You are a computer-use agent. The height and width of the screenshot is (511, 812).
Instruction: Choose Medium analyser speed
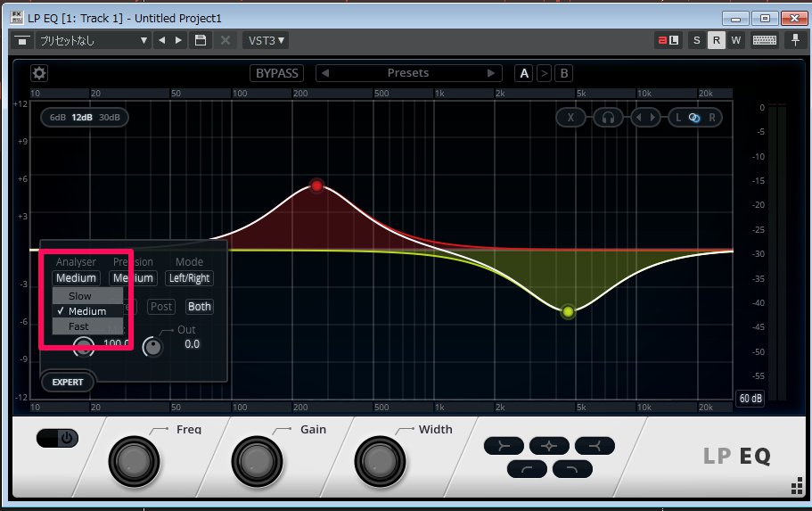pos(87,311)
